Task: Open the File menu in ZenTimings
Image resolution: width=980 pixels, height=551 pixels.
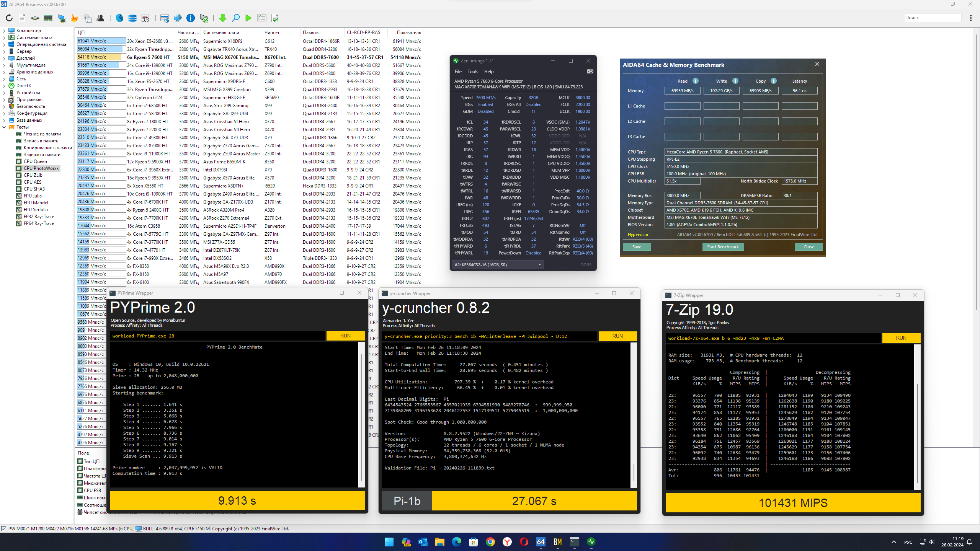Action: (x=458, y=72)
